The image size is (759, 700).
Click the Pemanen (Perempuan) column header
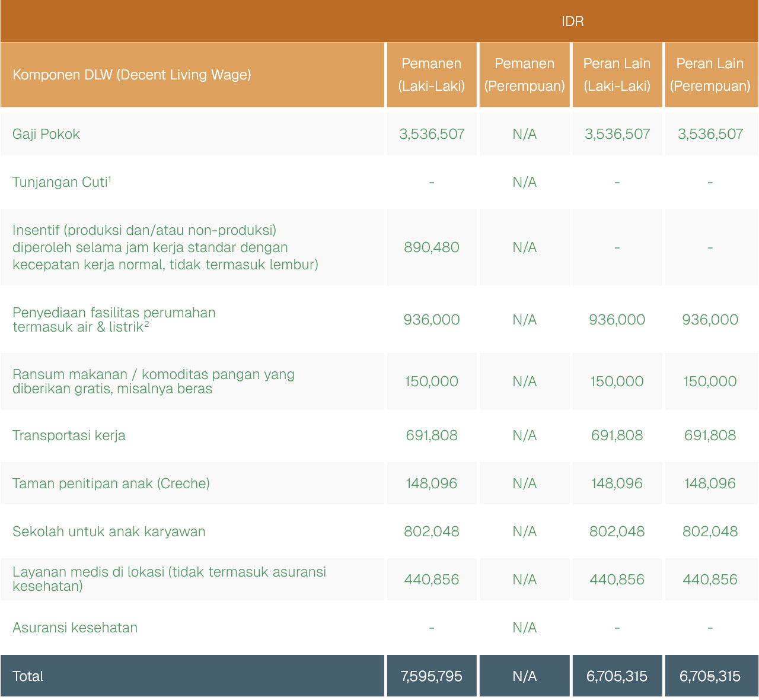click(x=524, y=75)
